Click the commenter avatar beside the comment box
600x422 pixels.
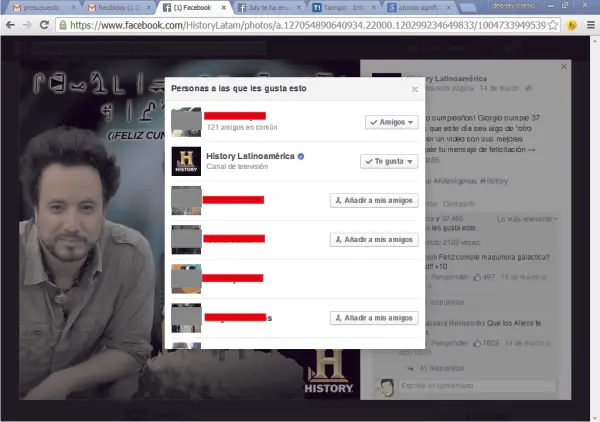(385, 388)
